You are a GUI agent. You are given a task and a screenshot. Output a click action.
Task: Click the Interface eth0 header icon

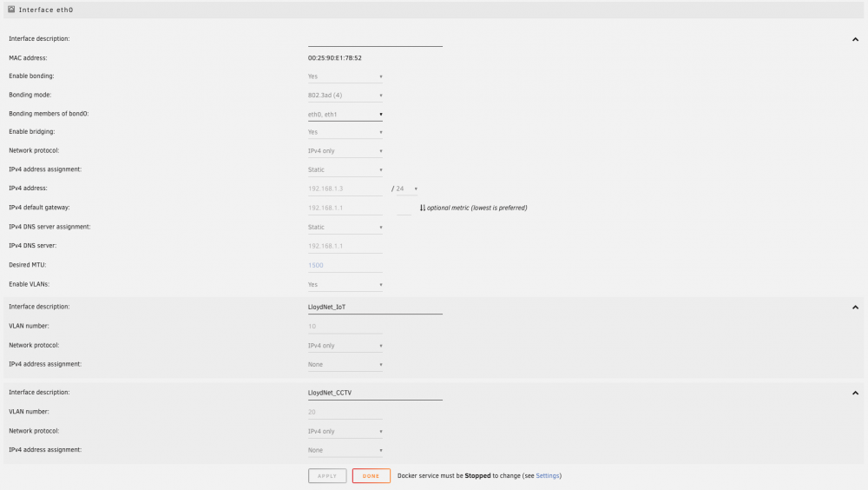(11, 10)
